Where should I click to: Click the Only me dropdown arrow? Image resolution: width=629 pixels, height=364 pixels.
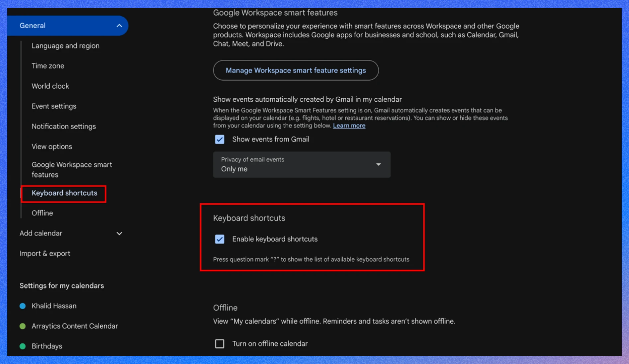[x=378, y=165]
